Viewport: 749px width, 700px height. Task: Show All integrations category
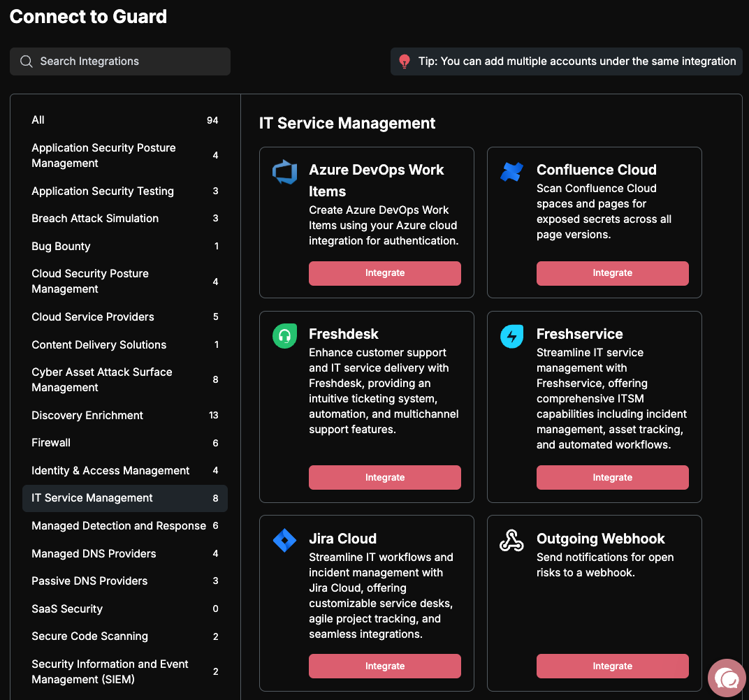124,120
